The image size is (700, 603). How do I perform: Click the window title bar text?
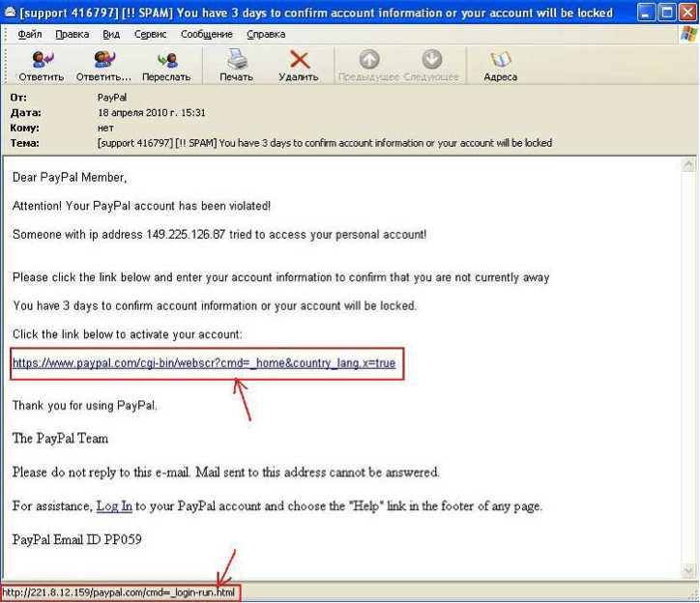316,13
